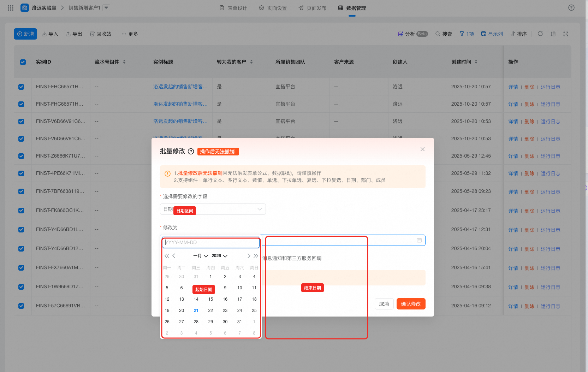
Task: Open the 显示列 column display settings
Action: (492, 34)
